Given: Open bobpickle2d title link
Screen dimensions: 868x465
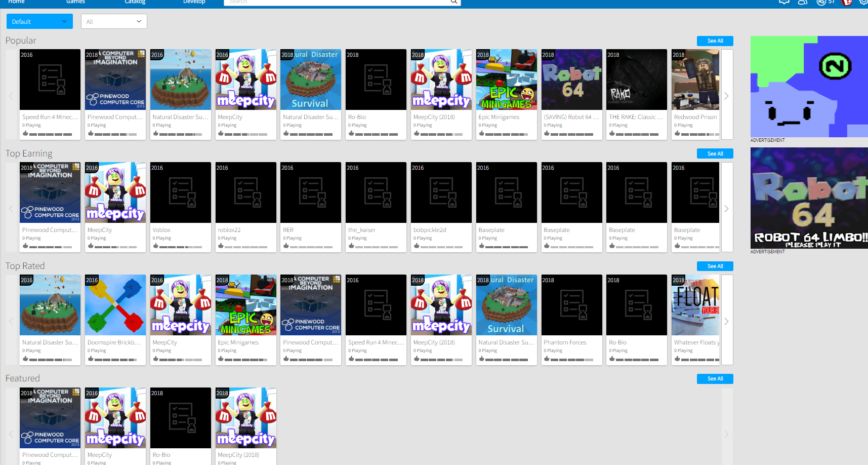Looking at the screenshot, I should (x=430, y=230).
